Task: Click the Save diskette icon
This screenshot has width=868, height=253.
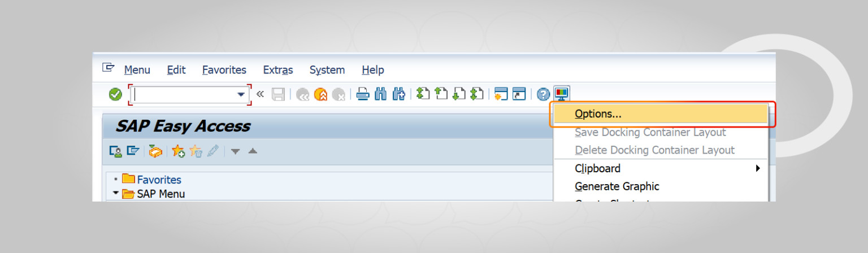Action: [x=278, y=94]
